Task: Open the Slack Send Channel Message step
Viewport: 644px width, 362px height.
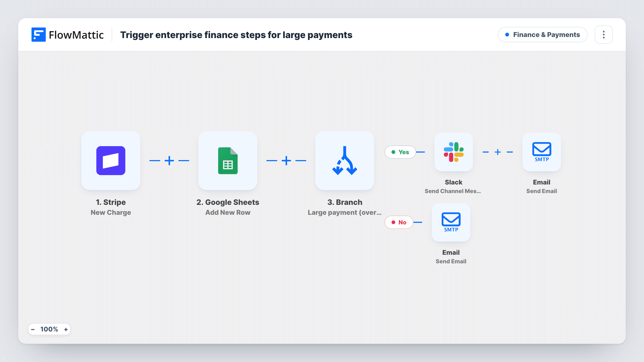Action: (x=454, y=152)
